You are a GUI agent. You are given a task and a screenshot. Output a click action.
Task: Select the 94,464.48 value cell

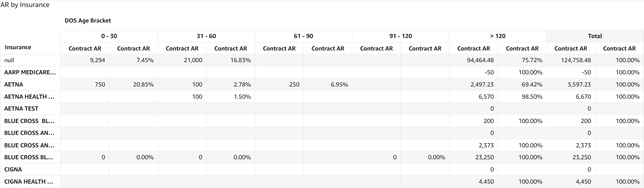pyautogui.click(x=480, y=60)
